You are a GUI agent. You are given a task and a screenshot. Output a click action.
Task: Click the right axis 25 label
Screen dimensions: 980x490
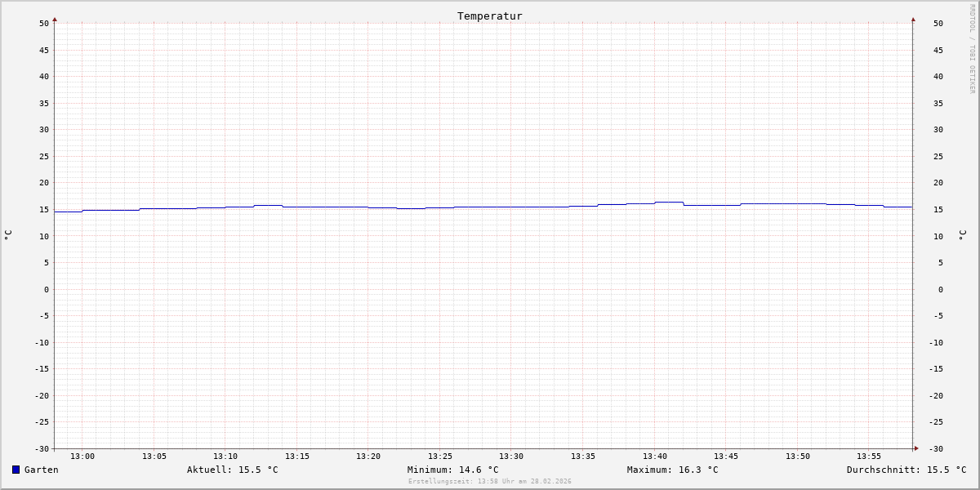[938, 157]
